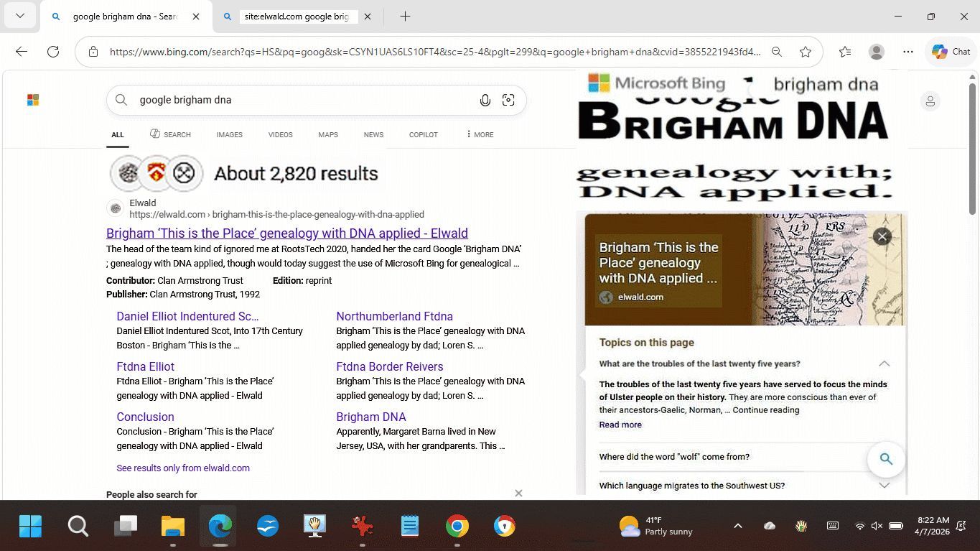Switch to the Images tab

[229, 134]
